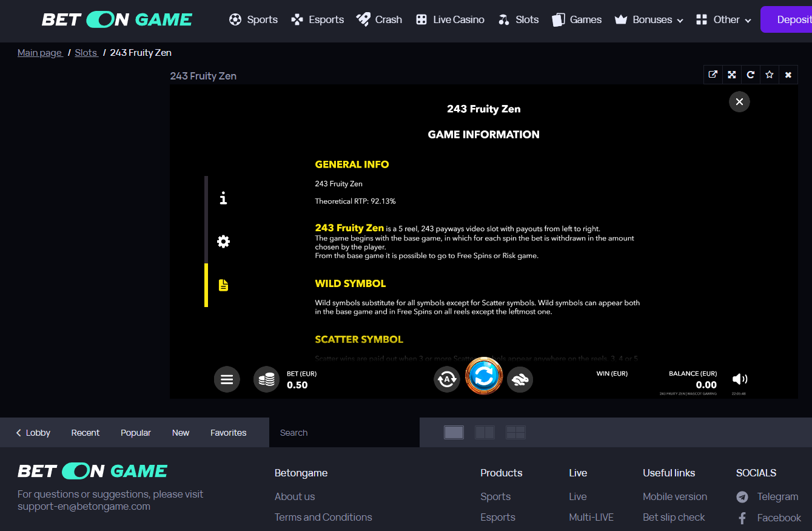Click the WILD SYMBOL heading

(x=351, y=283)
